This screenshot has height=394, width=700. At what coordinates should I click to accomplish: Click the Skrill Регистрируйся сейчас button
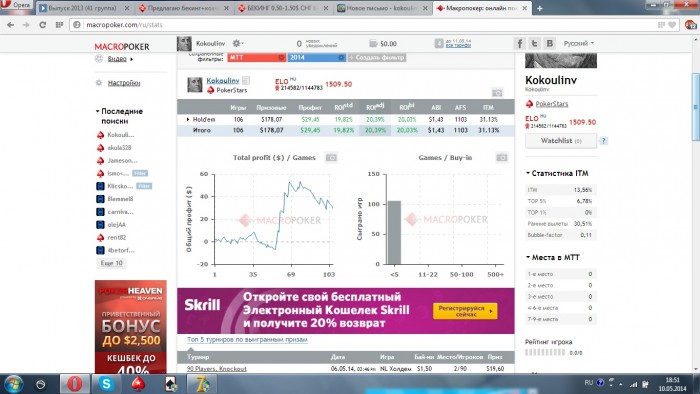pyautogui.click(x=465, y=311)
